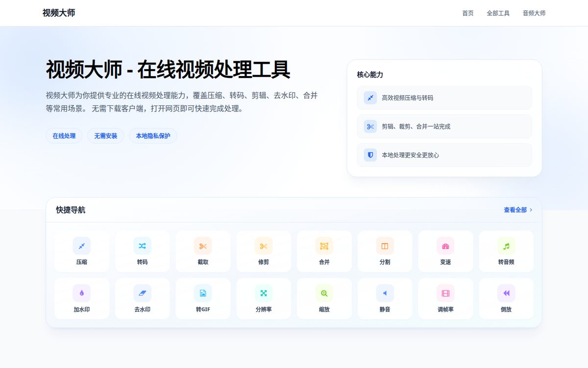This screenshot has height=368, width=588.
Task: Click the 分辨率 label text
Action: [264, 310]
